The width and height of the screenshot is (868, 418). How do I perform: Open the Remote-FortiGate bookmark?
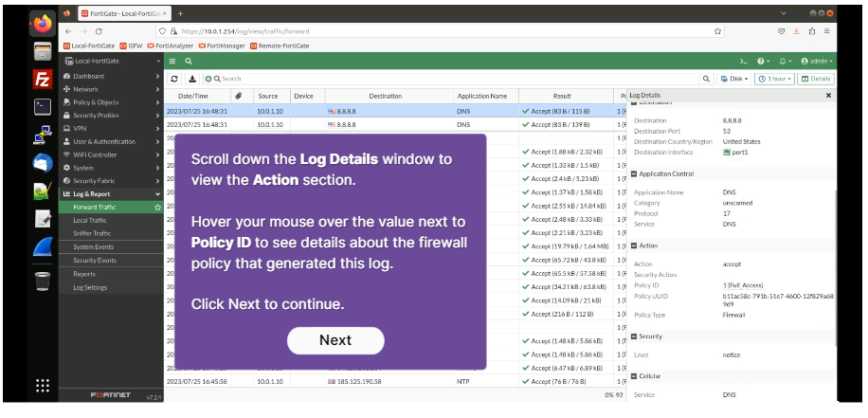coord(280,45)
